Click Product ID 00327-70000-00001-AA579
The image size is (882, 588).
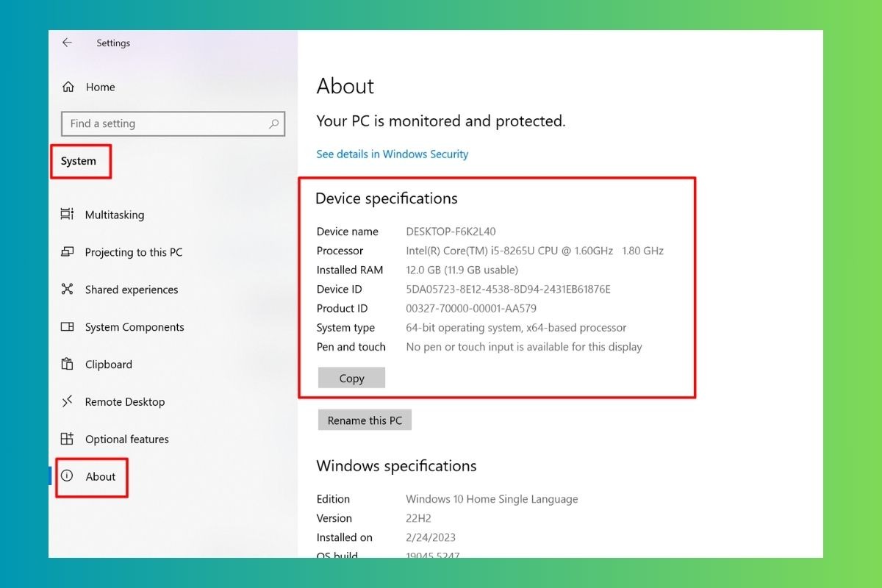471,309
